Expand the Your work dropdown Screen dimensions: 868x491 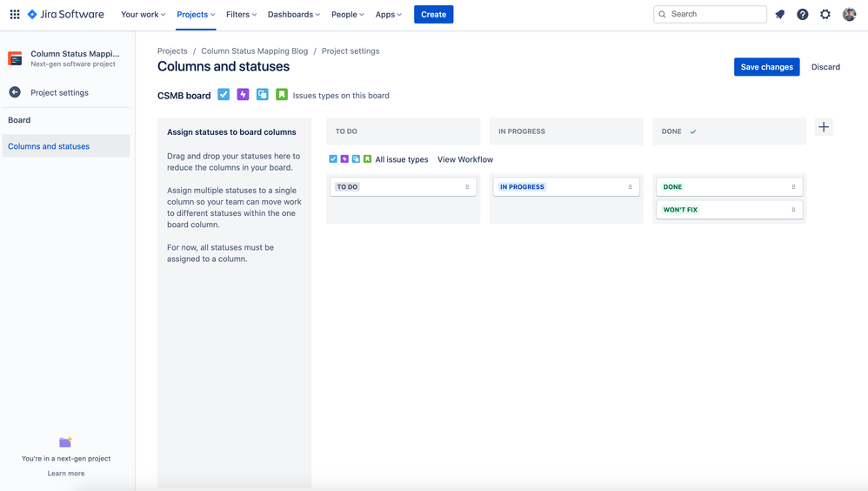pos(143,15)
